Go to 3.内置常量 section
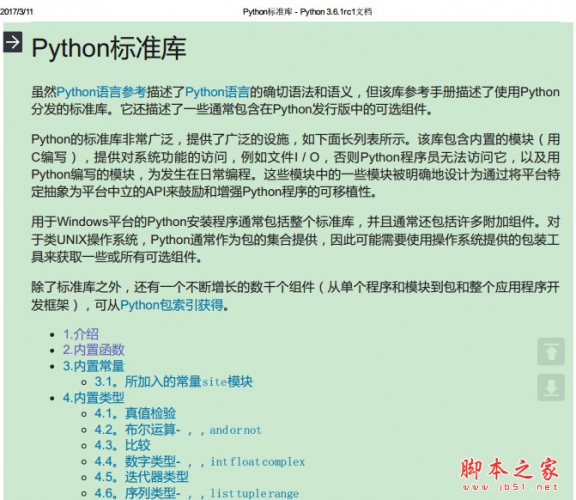576x500 pixels. point(93,366)
